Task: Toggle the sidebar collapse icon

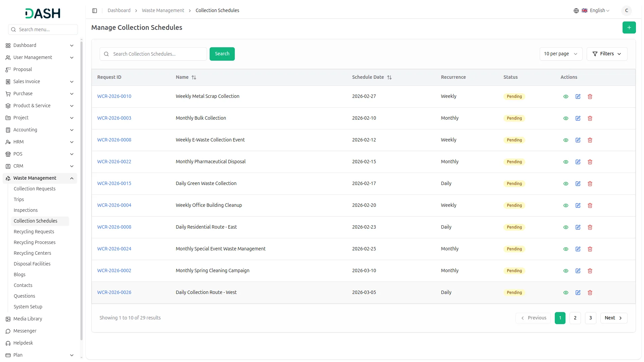Action: (x=95, y=11)
